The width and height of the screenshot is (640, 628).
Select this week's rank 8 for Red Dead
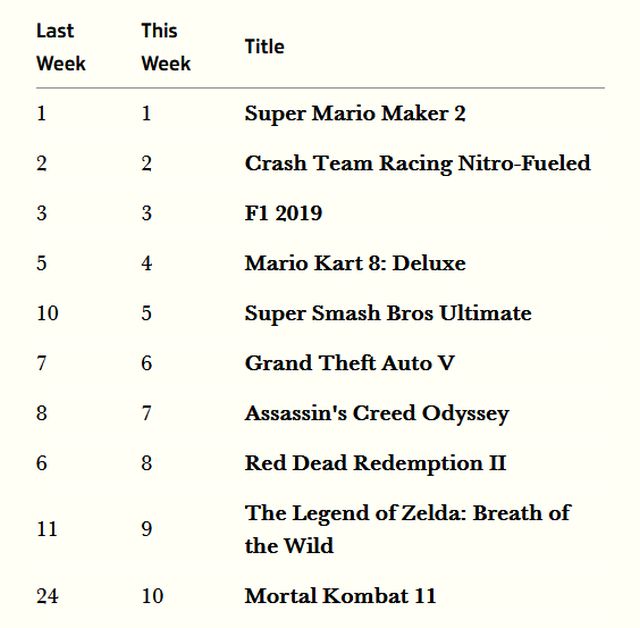click(146, 463)
